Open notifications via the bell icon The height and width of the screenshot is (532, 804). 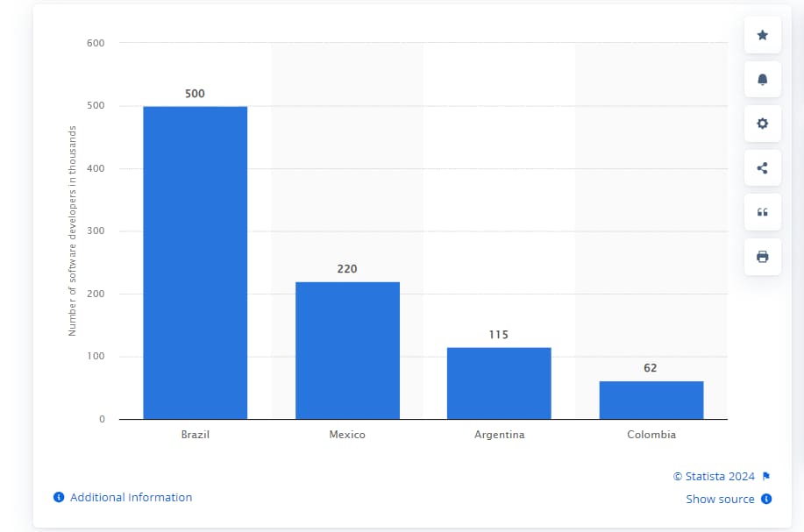tap(762, 79)
